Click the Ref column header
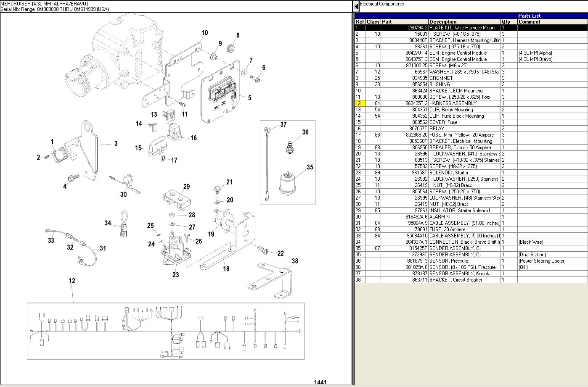Screen dimensions: 588x387 (360, 22)
